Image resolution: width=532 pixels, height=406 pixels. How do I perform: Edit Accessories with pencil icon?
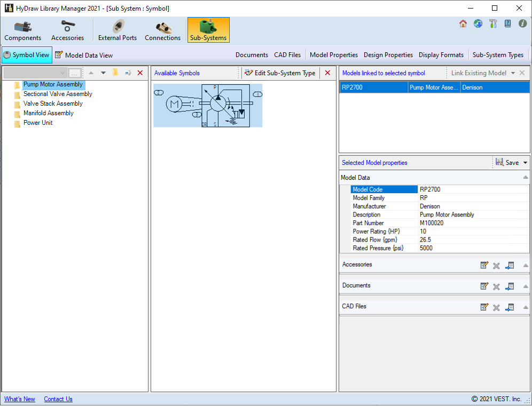(x=484, y=265)
